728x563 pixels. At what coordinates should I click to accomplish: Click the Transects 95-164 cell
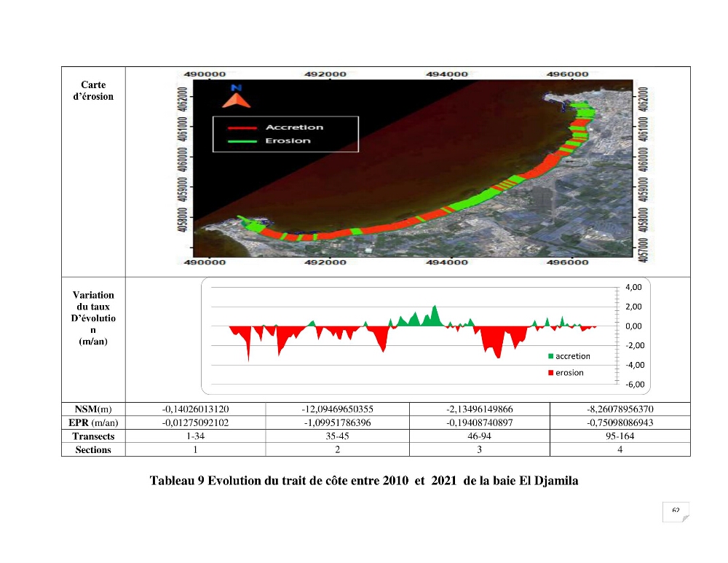click(620, 436)
